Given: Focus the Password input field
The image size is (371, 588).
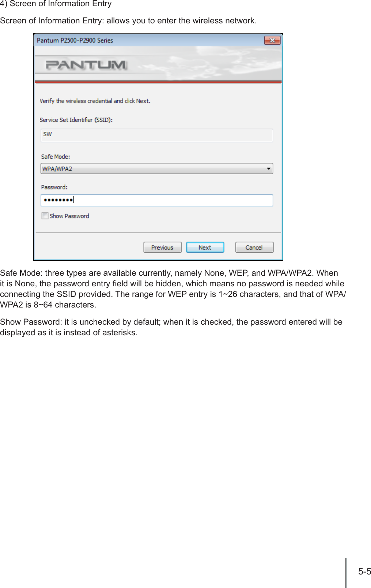Looking at the screenshot, I should [157, 200].
